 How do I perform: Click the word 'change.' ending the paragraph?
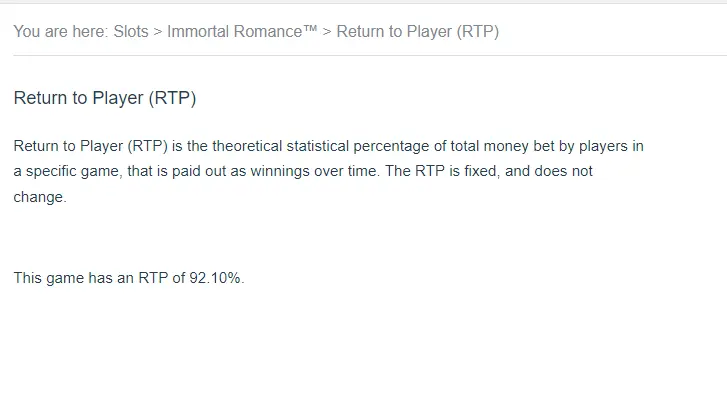click(x=40, y=197)
